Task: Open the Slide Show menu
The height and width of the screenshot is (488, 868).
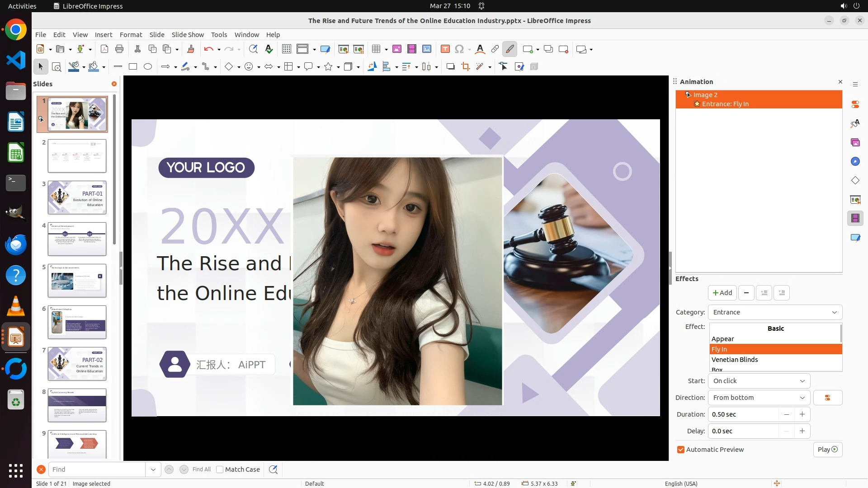Action: pos(188,35)
